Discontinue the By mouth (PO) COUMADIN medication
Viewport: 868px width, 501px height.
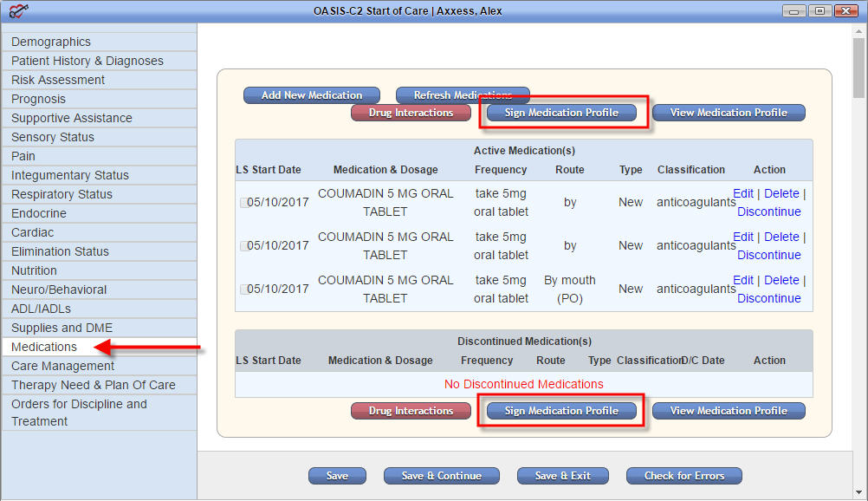click(768, 298)
